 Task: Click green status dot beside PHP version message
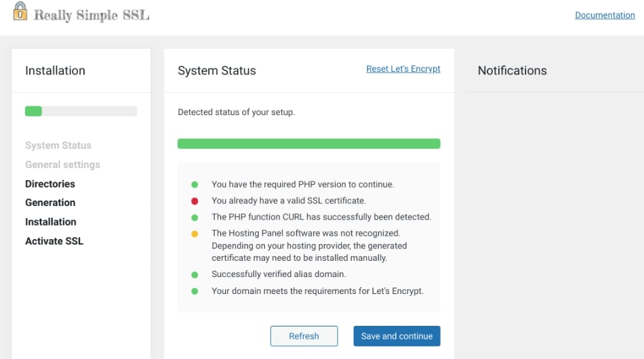point(195,184)
